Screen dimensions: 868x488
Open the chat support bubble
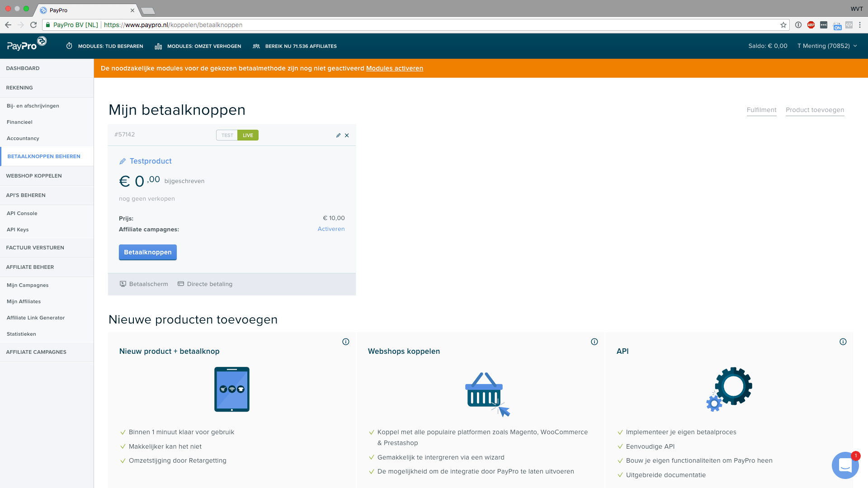coord(845,465)
